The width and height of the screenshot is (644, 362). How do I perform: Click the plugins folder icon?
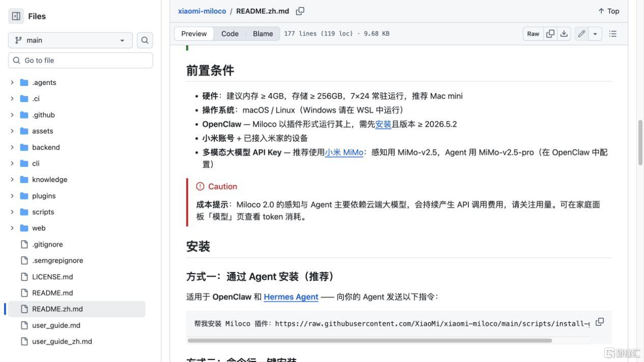pyautogui.click(x=24, y=196)
